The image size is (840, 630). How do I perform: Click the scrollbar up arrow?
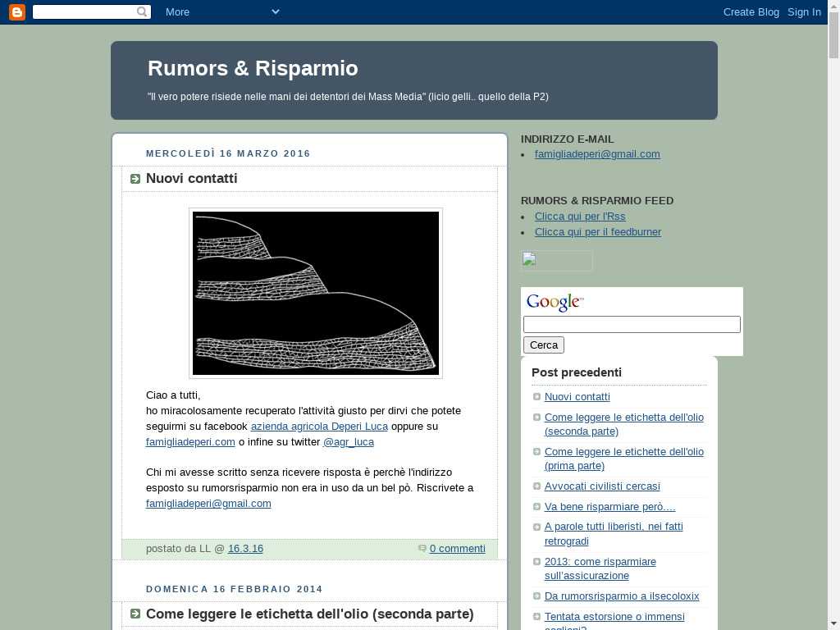tap(833, 7)
